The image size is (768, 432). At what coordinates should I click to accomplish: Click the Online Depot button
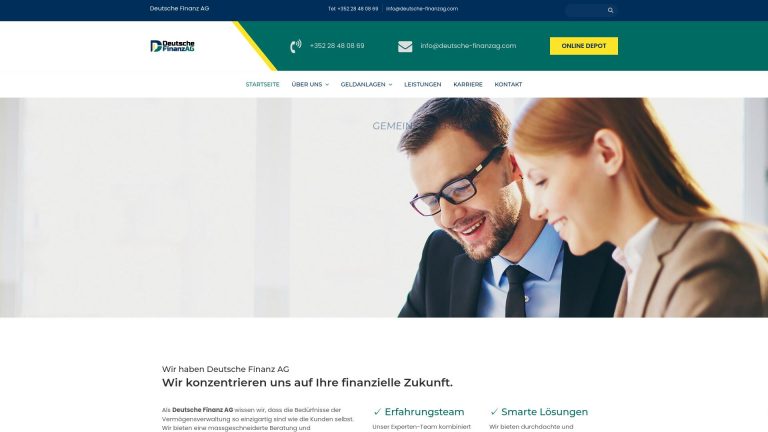click(584, 46)
